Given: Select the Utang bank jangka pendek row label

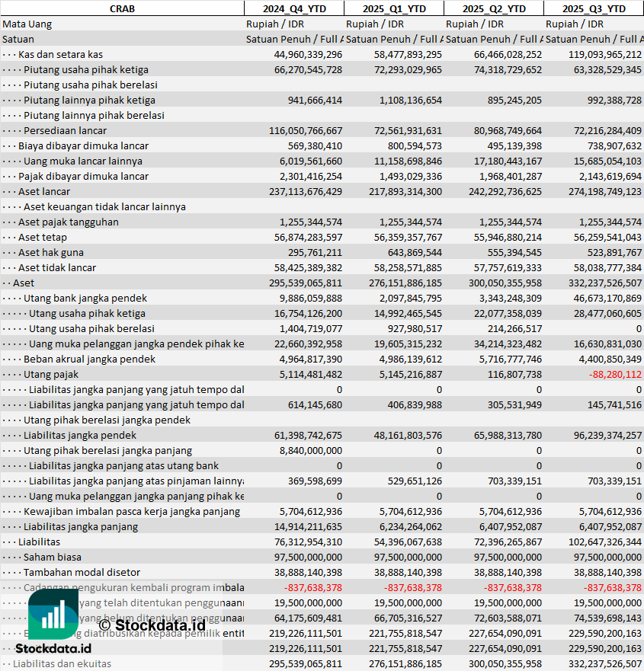Looking at the screenshot, I should coord(85,298).
